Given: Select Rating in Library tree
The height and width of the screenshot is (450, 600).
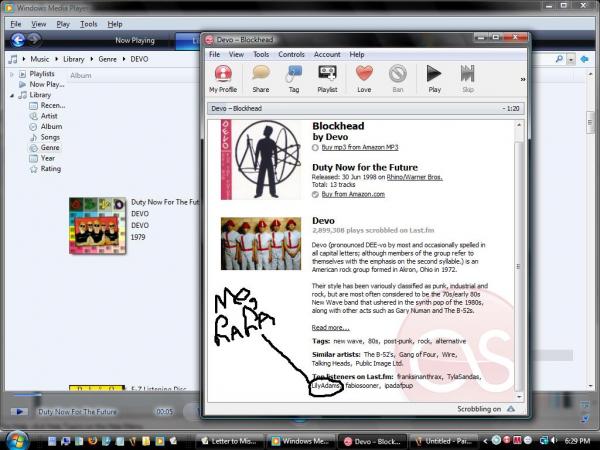Looking at the screenshot, I should [45, 169].
